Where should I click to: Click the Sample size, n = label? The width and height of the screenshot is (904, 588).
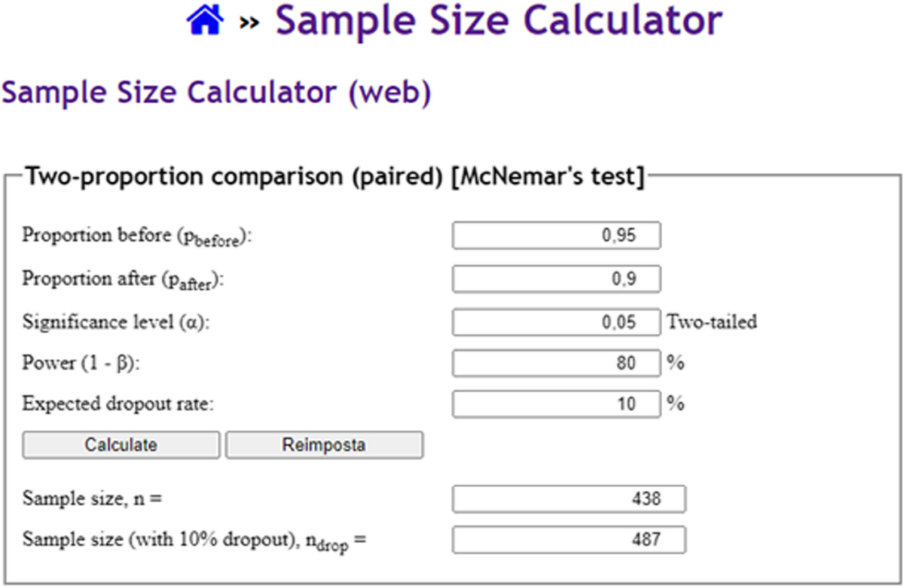[92, 498]
